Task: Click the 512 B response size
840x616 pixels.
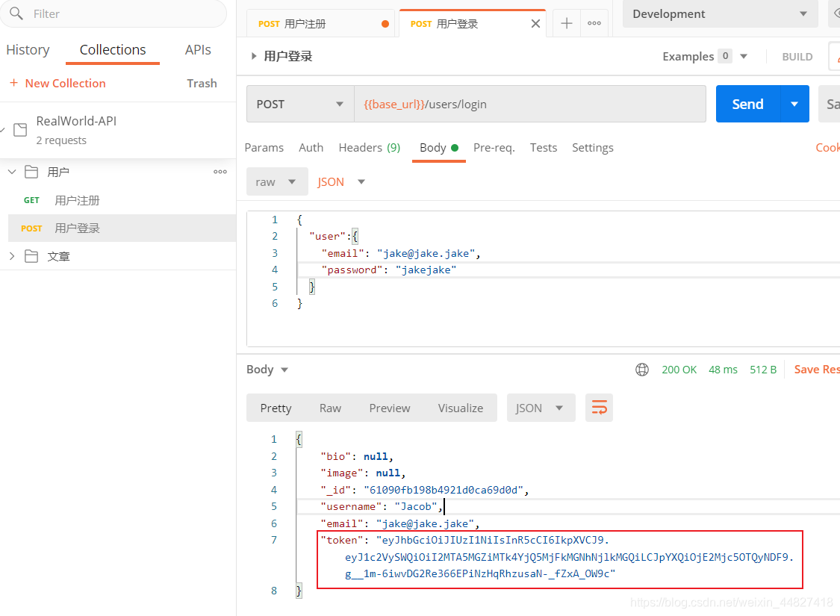Action: (763, 370)
